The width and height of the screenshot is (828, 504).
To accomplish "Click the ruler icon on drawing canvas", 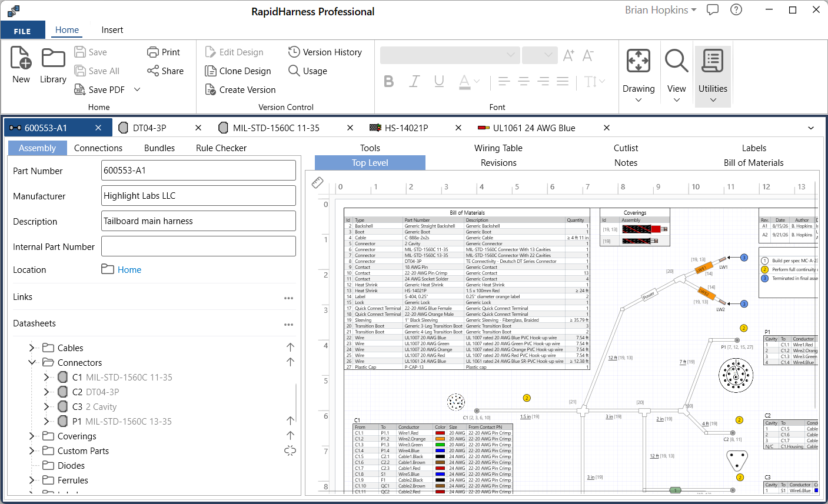I will [318, 183].
